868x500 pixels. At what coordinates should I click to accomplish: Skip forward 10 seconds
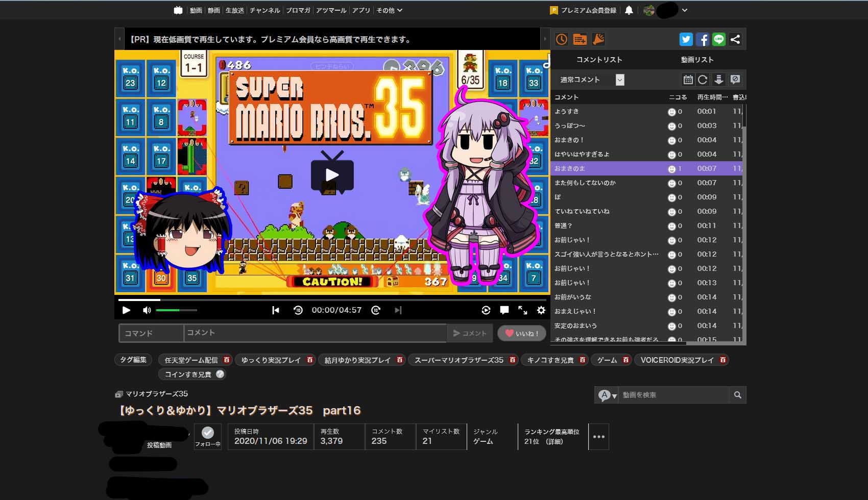[x=376, y=310]
